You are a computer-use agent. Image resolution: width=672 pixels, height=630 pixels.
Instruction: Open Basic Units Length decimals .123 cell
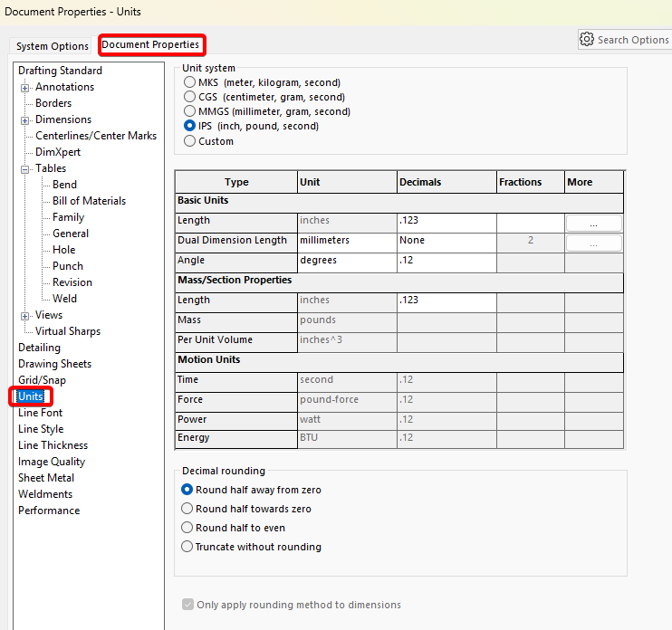click(x=446, y=223)
